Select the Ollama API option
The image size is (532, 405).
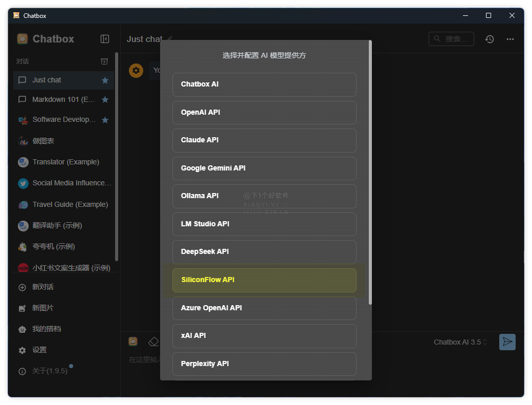(264, 196)
